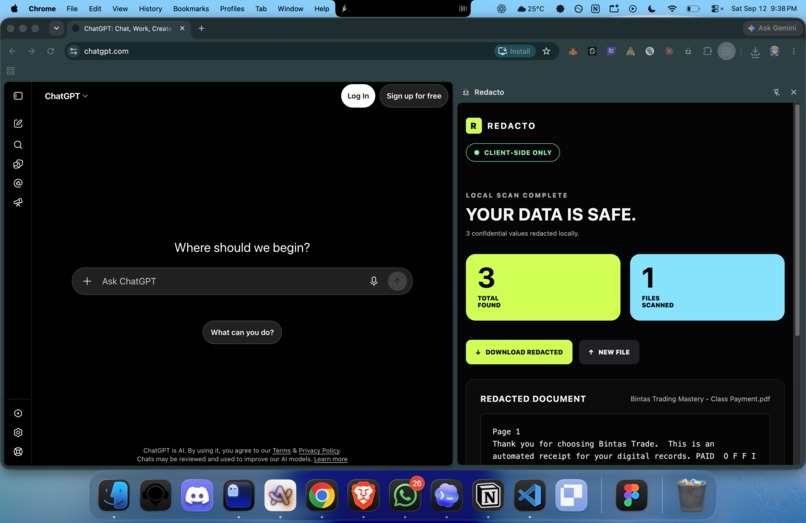Open Figma from the Dock

pos(631,495)
